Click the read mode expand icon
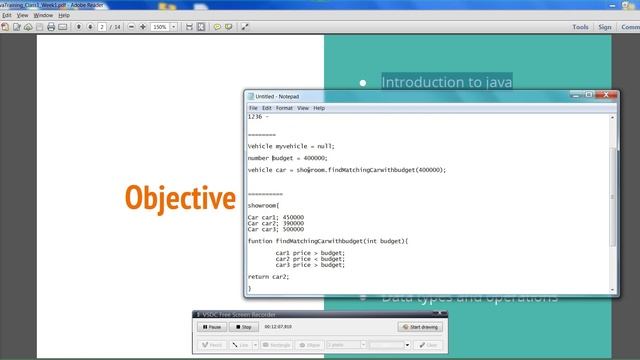The image size is (640, 360). 244,27
